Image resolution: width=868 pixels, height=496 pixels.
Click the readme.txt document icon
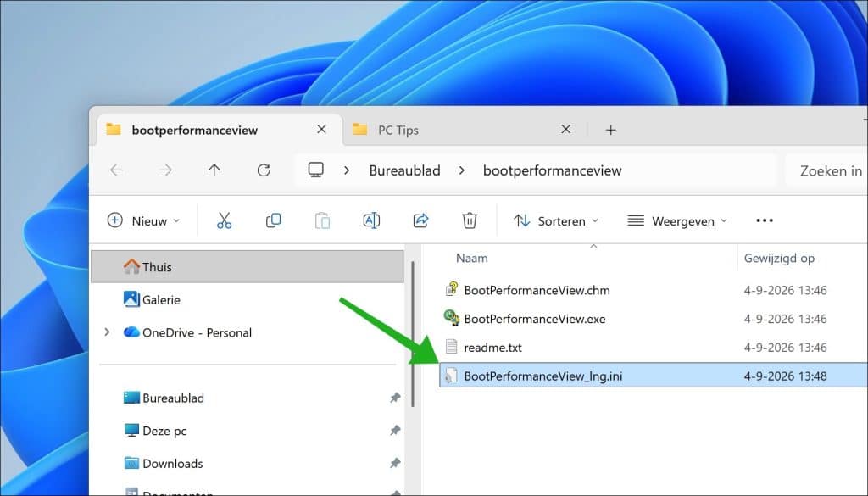pos(452,347)
